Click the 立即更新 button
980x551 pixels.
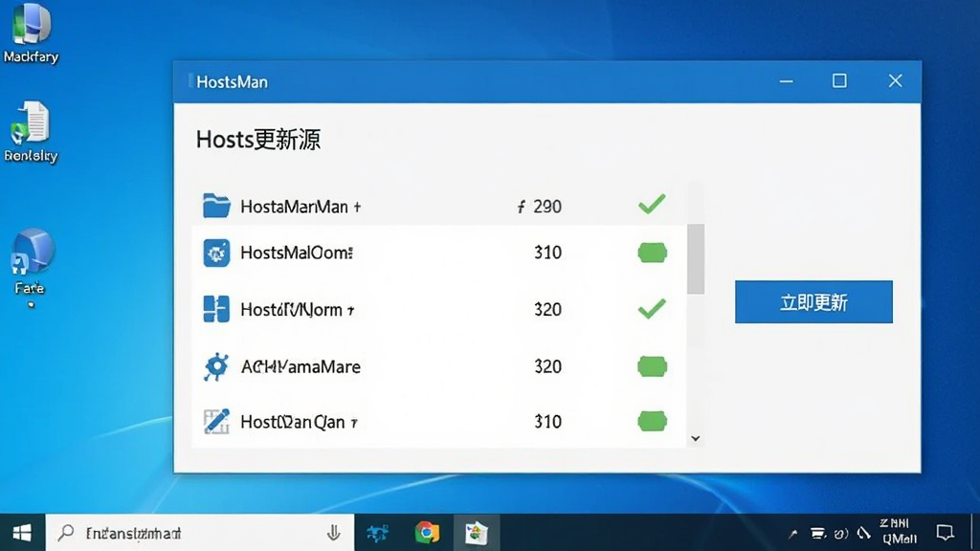point(813,301)
